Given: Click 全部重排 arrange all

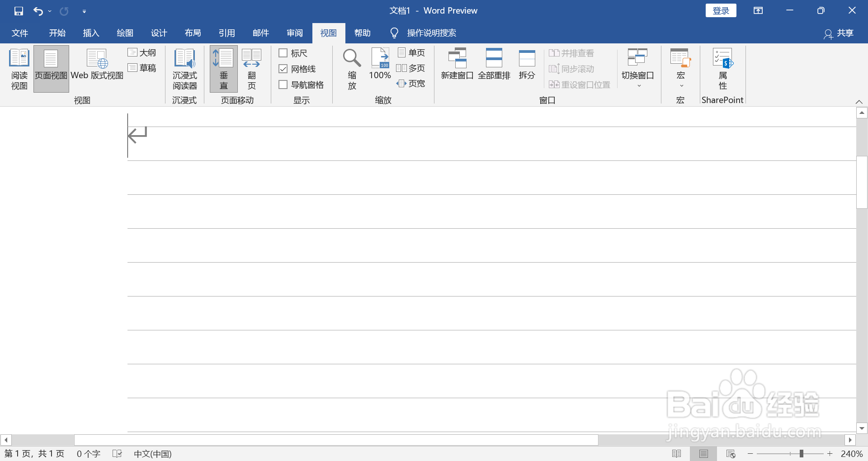Looking at the screenshot, I should pyautogui.click(x=494, y=64).
